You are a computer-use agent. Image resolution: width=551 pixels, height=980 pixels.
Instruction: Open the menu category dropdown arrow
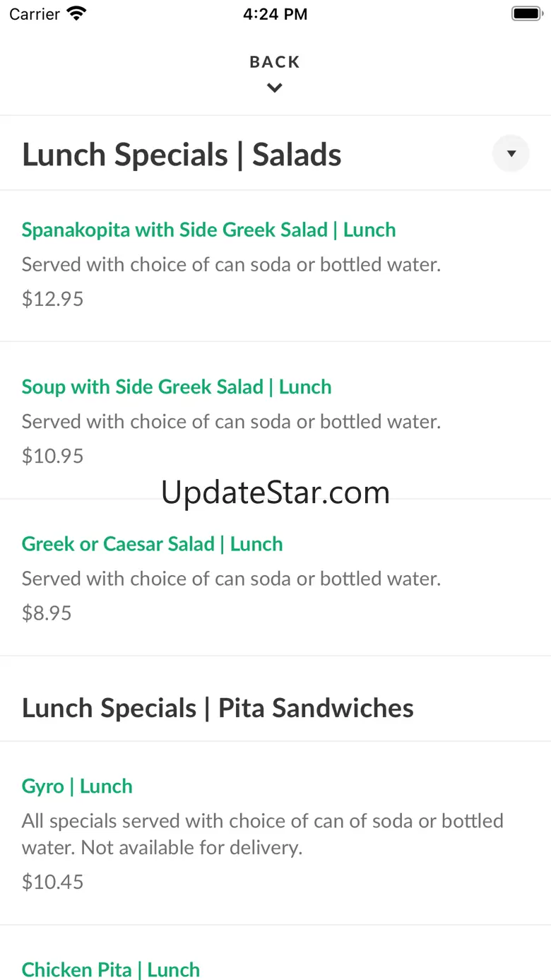click(511, 153)
